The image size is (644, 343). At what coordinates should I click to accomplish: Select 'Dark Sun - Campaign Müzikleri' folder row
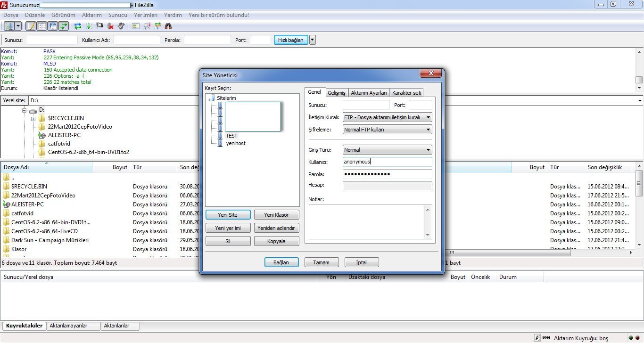(50, 240)
